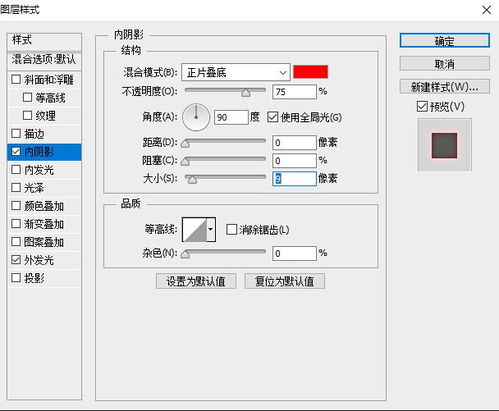Image resolution: width=499 pixels, height=411 pixels.
Task: Click the 大小 size input field
Action: pyautogui.click(x=294, y=179)
